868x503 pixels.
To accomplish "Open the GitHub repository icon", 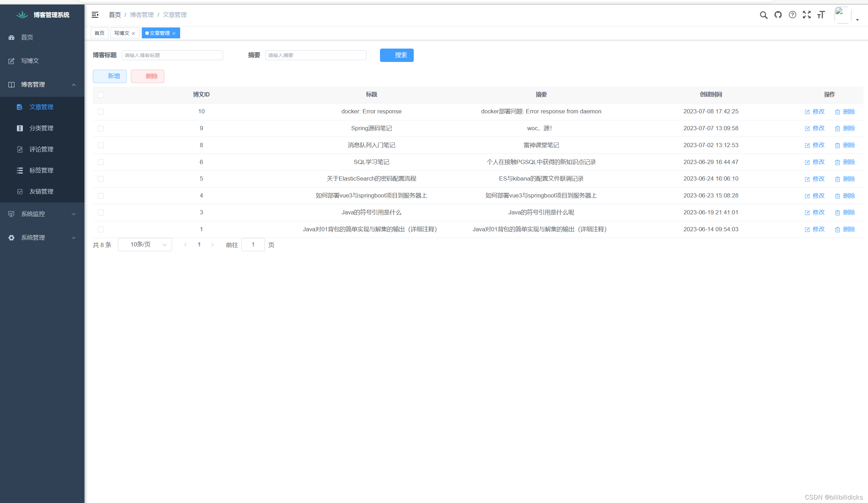I will (778, 15).
